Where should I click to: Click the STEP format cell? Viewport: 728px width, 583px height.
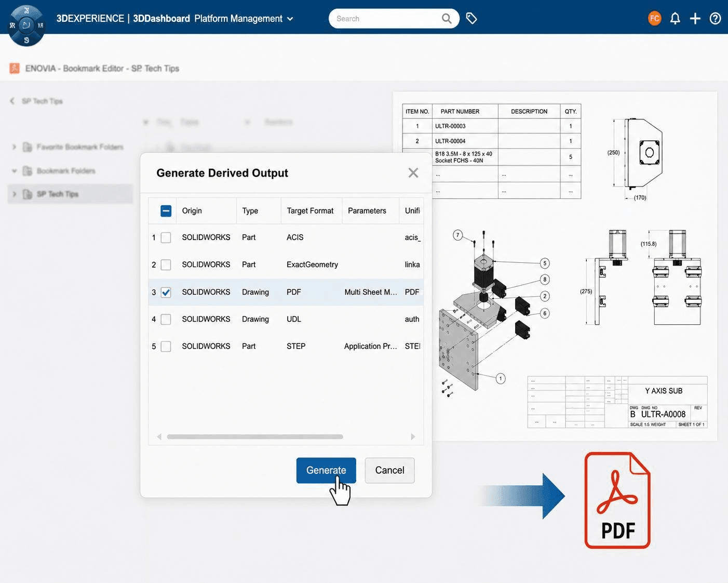tap(296, 346)
